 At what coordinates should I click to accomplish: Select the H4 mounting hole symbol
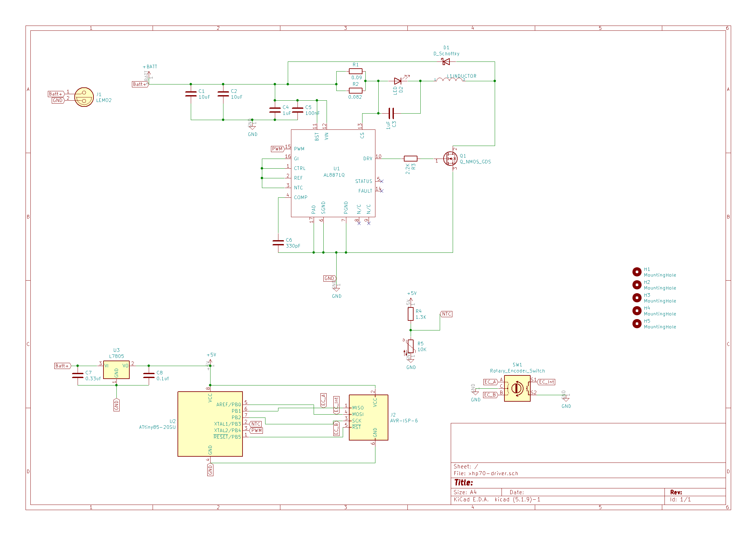(x=637, y=310)
